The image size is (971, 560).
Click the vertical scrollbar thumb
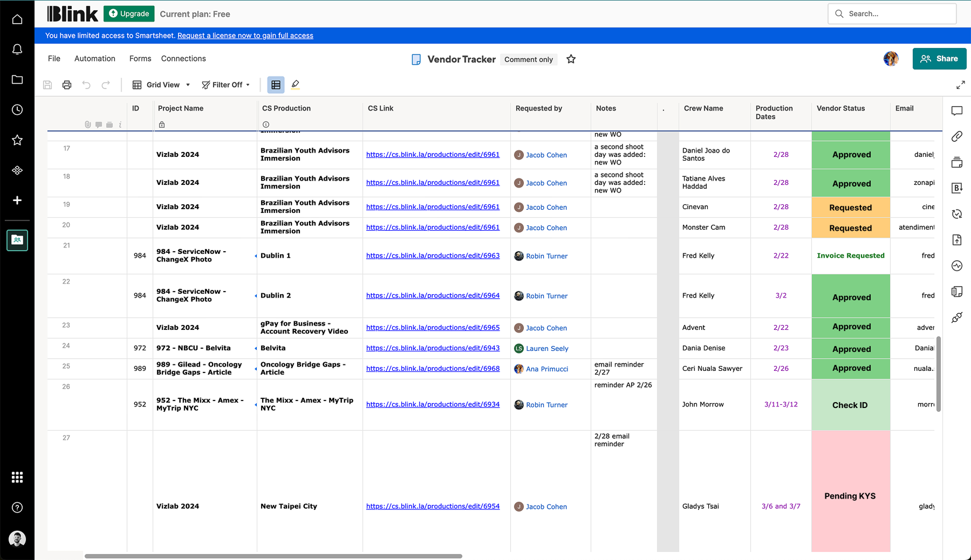point(939,374)
